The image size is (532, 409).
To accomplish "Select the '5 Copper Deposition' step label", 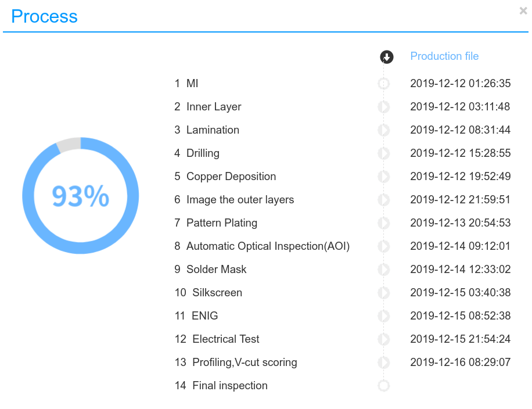I will click(x=225, y=177).
